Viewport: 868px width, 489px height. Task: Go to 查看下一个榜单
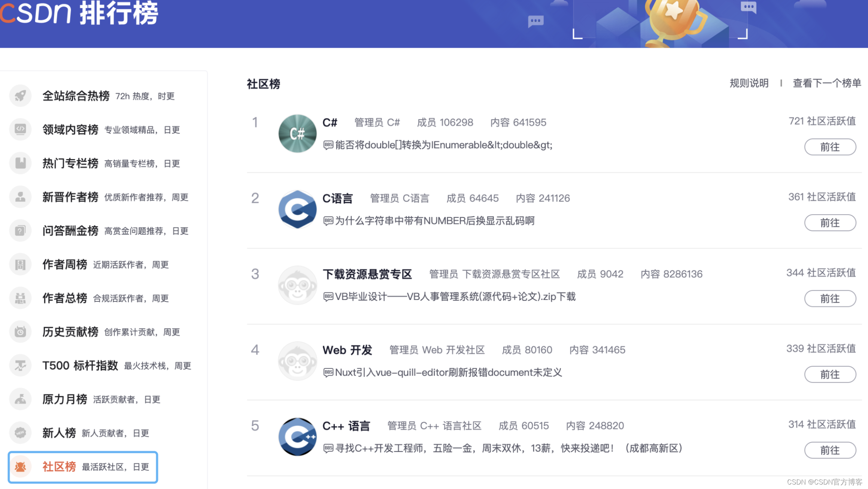[x=827, y=83]
